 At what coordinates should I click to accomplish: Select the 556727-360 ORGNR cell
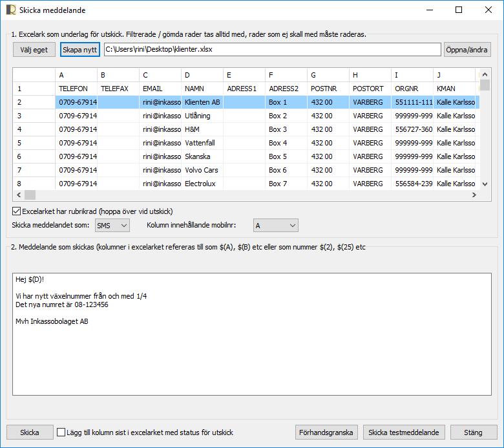click(x=412, y=129)
